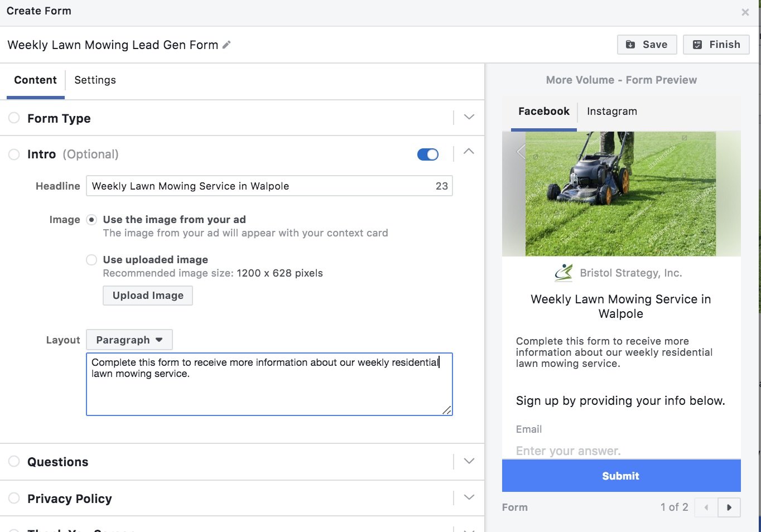Viewport: 761px width, 532px height.
Task: Select 'Use the image from your ad'
Action: (x=91, y=220)
